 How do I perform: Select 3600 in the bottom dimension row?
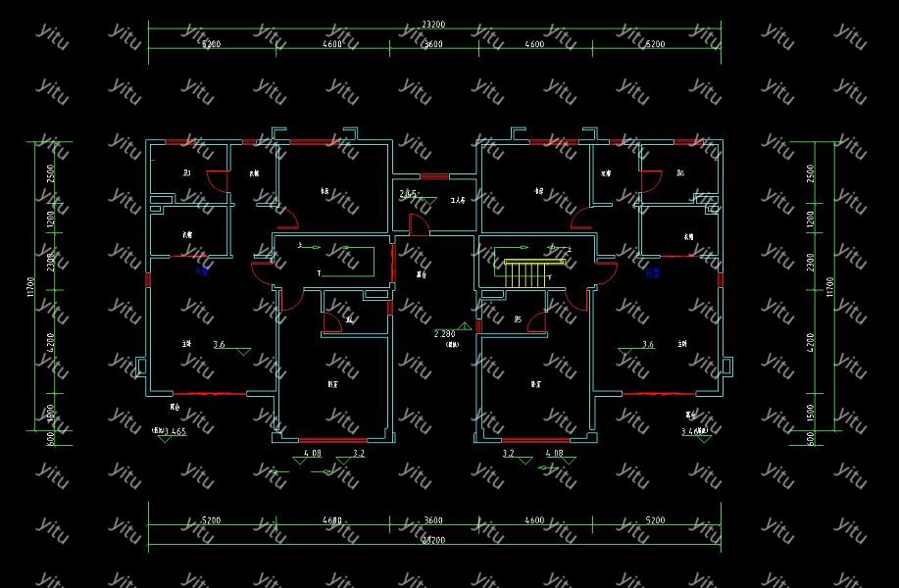pyautogui.click(x=433, y=520)
